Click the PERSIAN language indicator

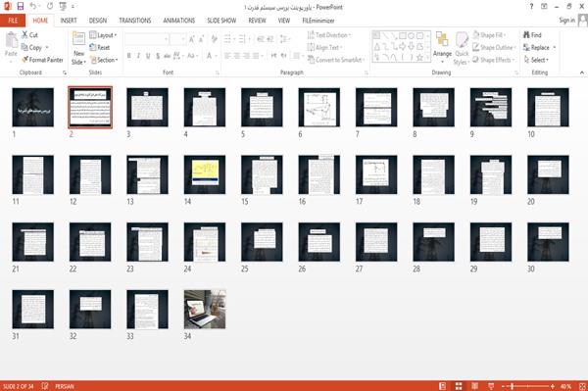click(65, 386)
